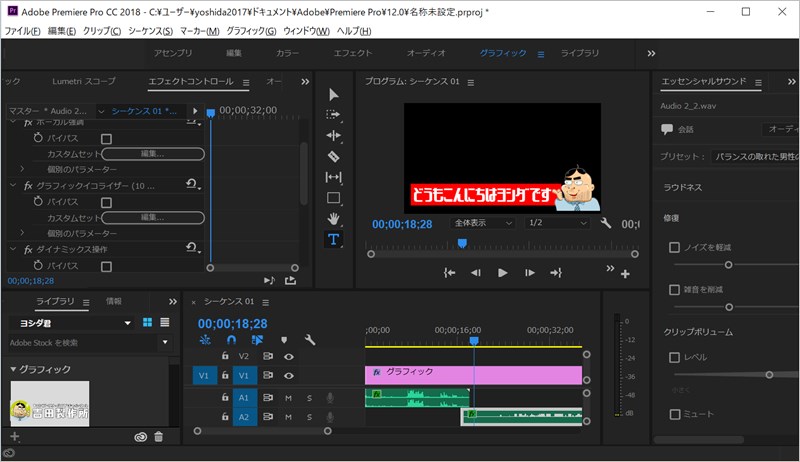800x462 pixels.
Task: Solo the A2 track S button
Action: click(x=309, y=417)
